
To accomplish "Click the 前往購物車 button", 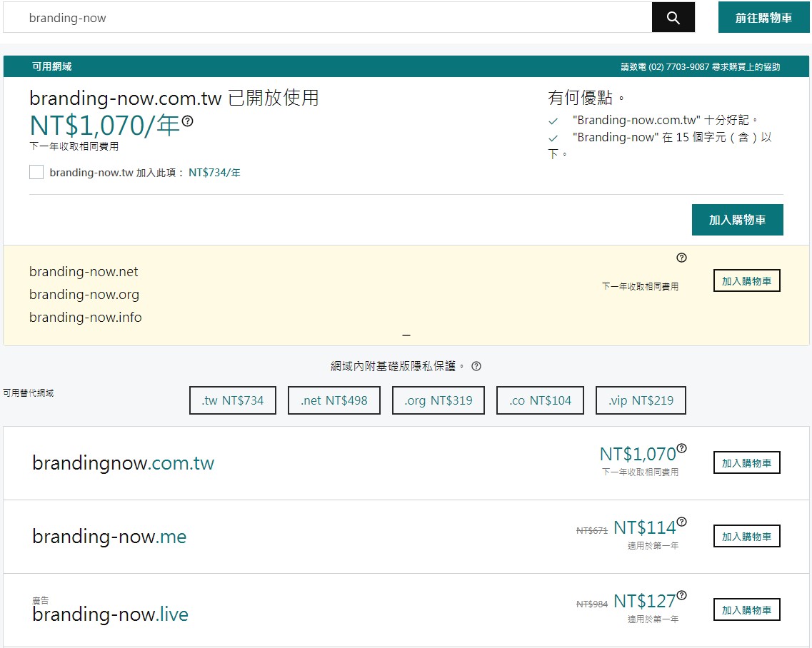I will tap(763, 17).
